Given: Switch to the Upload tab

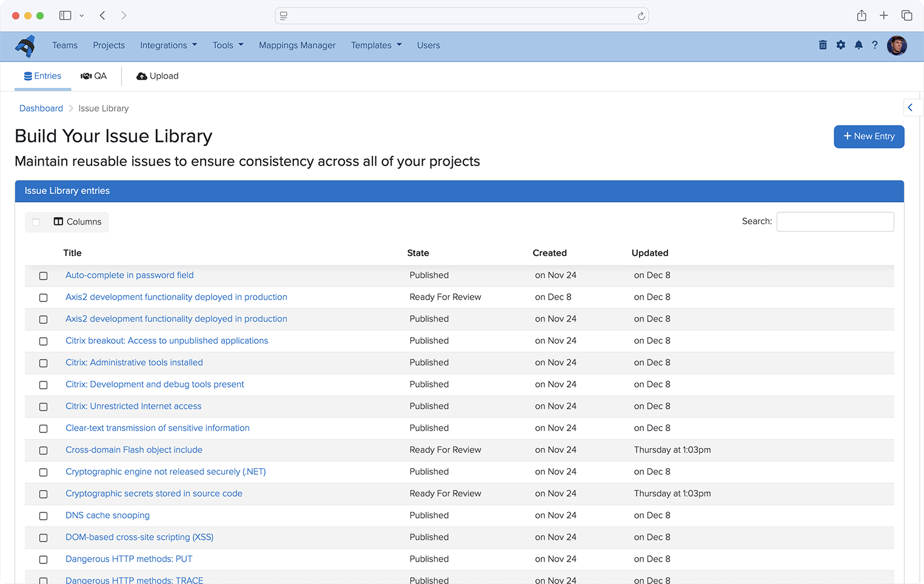Looking at the screenshot, I should pos(158,76).
